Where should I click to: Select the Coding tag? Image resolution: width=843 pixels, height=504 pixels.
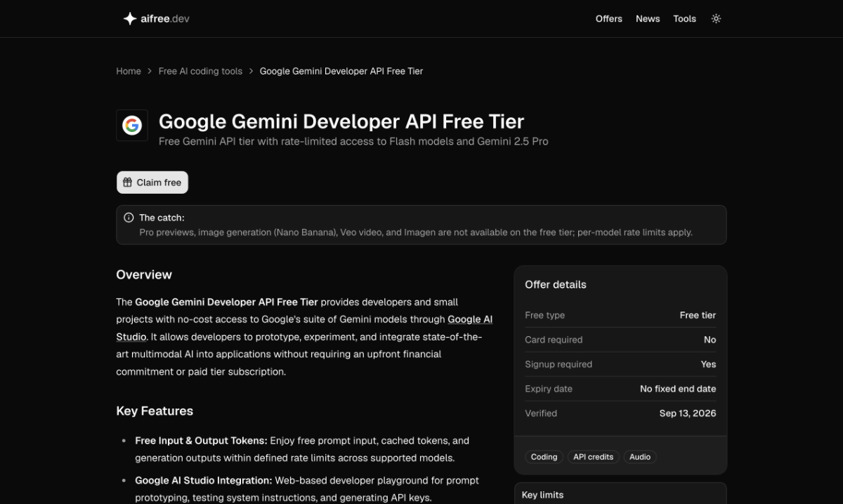[x=544, y=457]
